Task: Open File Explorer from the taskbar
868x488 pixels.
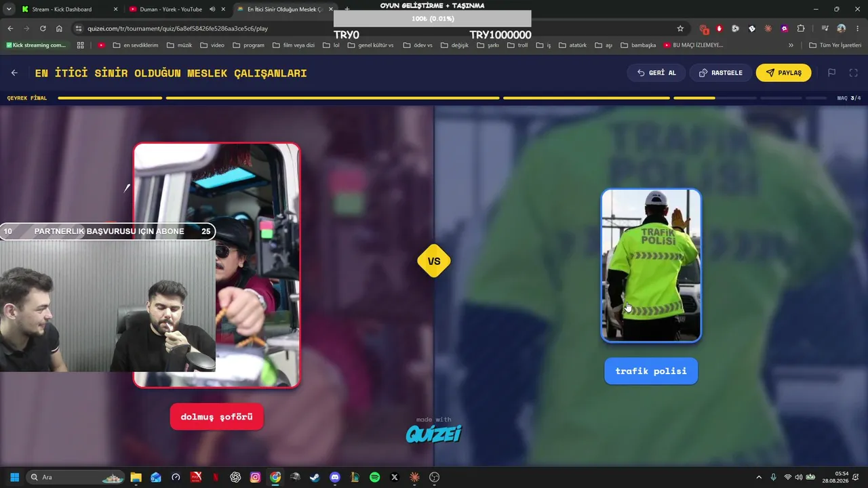Action: pos(136,477)
